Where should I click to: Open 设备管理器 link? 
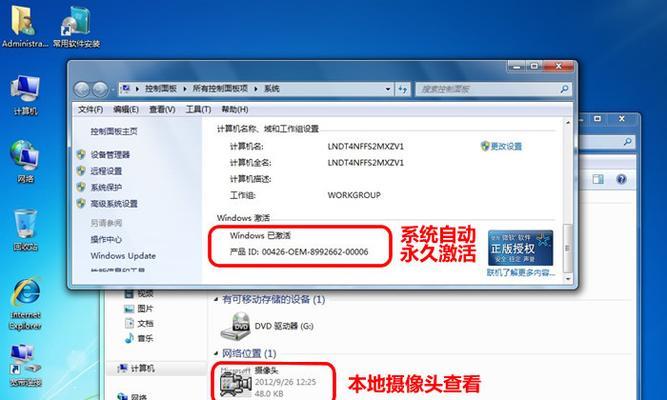point(110,154)
